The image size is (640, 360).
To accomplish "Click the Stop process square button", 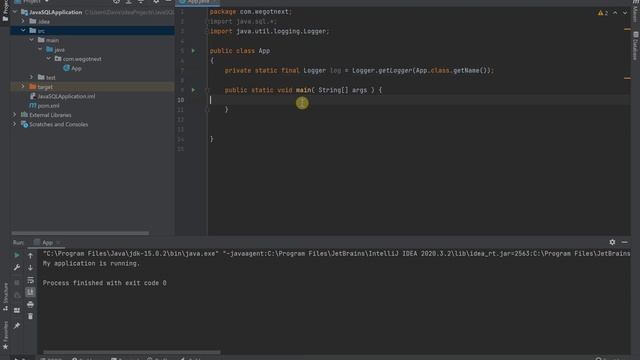I will (17, 282).
